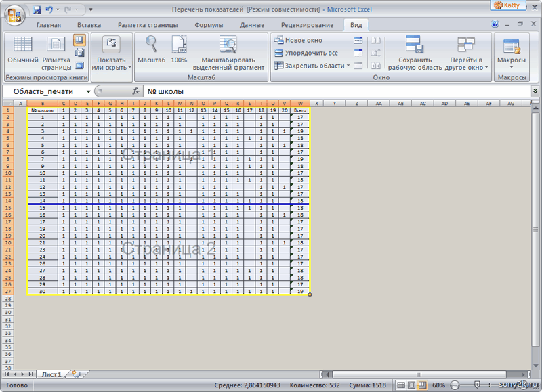Click the insert function fx icon

pyautogui.click(x=136, y=91)
